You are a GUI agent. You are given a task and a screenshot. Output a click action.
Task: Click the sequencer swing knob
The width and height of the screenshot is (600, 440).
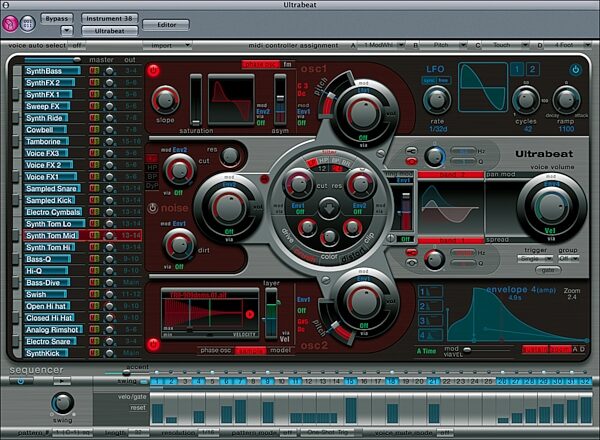point(62,403)
